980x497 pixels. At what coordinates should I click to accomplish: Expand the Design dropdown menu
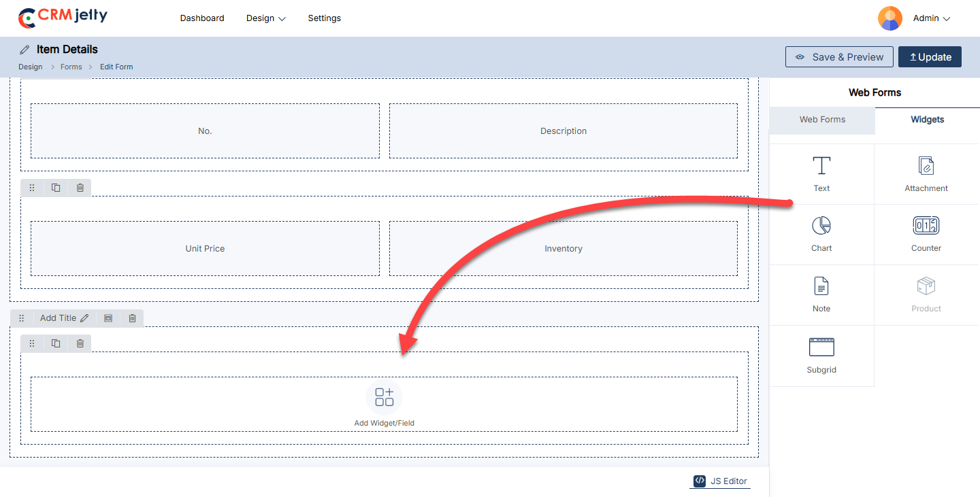pos(265,18)
